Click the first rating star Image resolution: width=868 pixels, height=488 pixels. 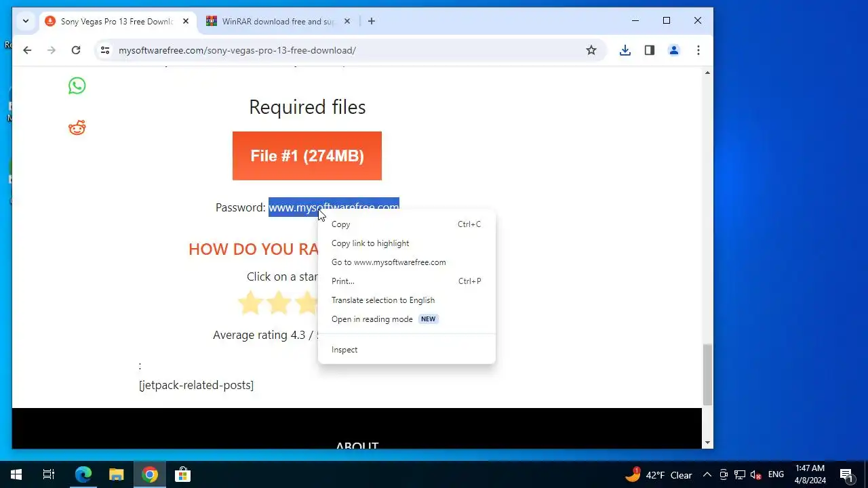tap(250, 302)
